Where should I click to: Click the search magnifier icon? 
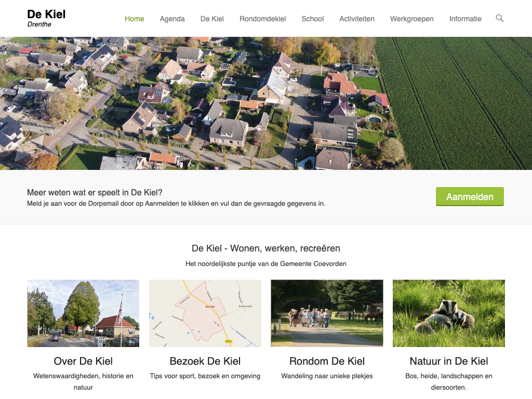click(500, 18)
